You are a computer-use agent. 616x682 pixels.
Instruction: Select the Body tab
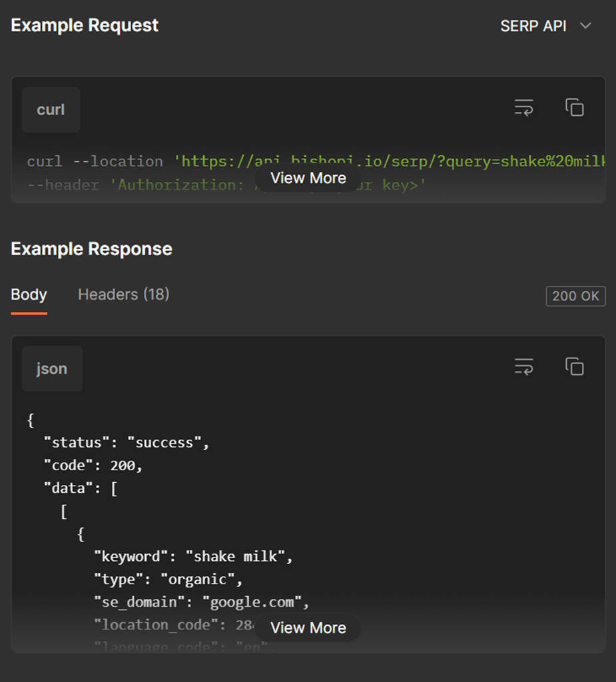coord(29,294)
